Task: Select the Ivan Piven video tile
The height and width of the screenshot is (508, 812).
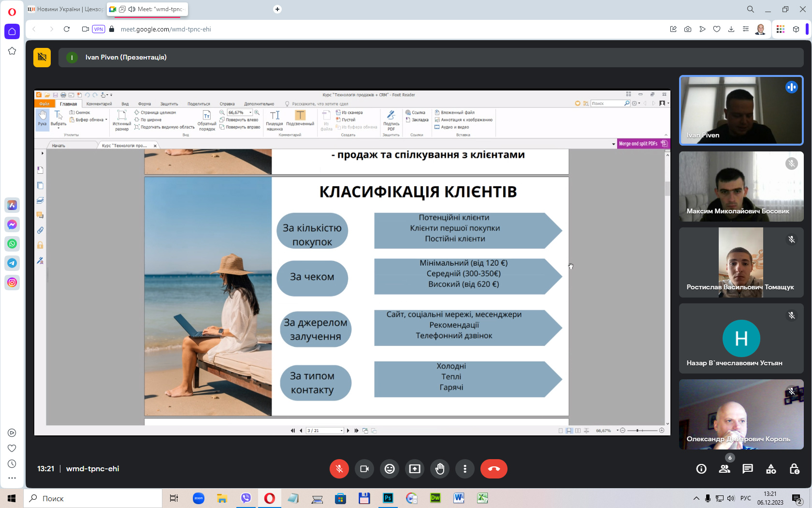Action: tap(741, 110)
